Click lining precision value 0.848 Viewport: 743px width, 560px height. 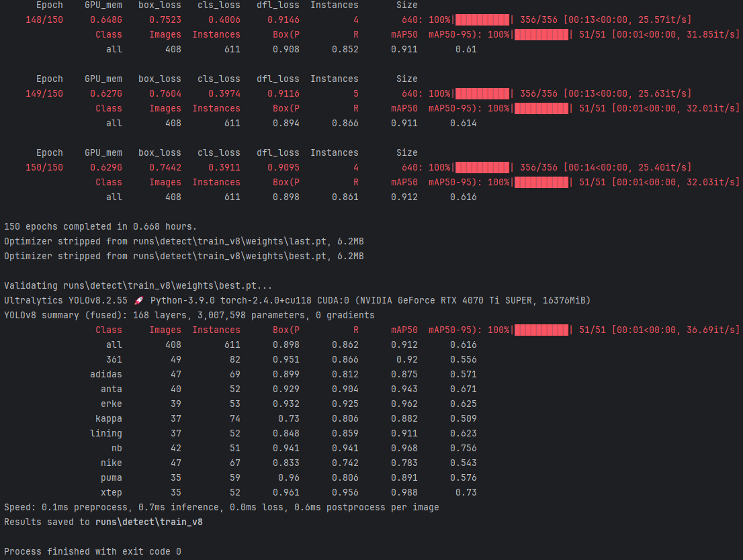coord(286,434)
